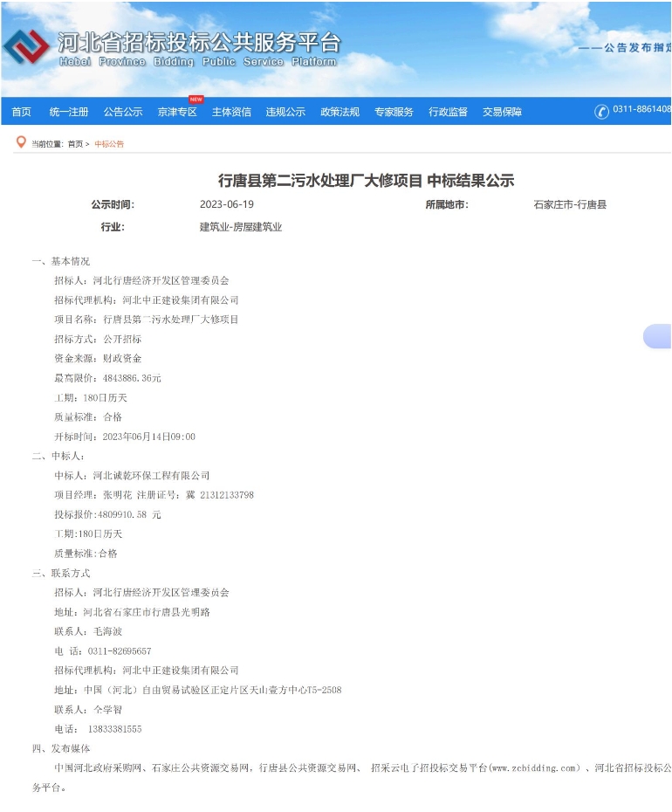Image resolution: width=672 pixels, height=812 pixels.
Task: Open the floating side widget on right edge
Action: 658,336
